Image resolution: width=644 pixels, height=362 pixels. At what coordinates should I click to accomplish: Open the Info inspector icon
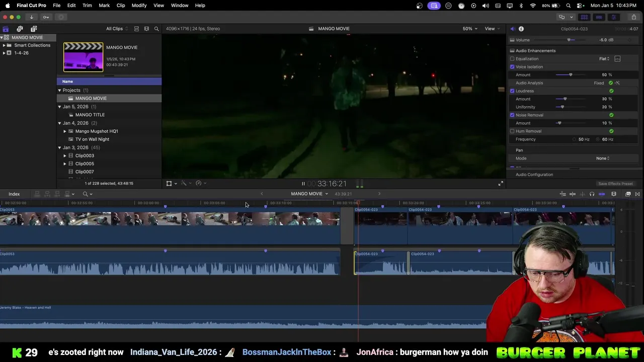click(521, 29)
